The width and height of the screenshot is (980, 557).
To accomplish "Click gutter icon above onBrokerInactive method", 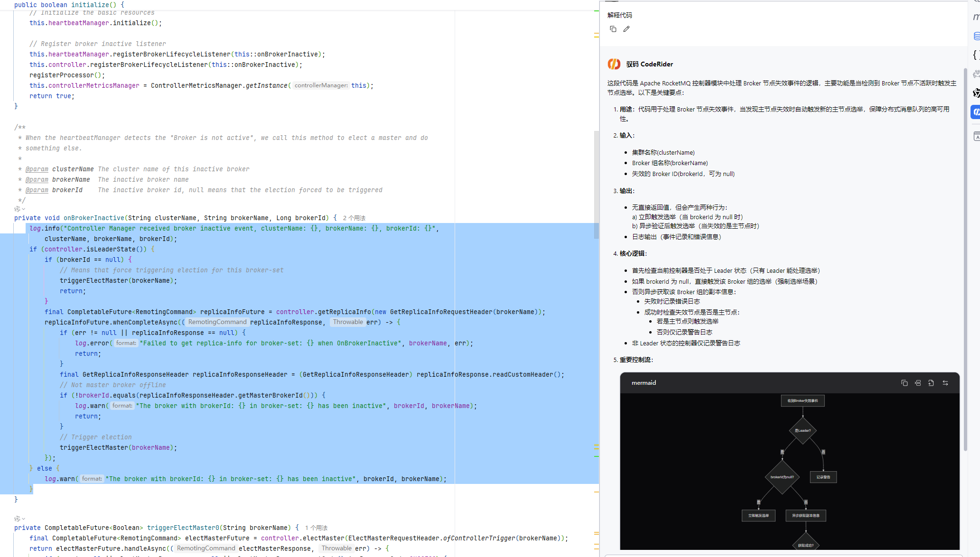I will 17,209.
